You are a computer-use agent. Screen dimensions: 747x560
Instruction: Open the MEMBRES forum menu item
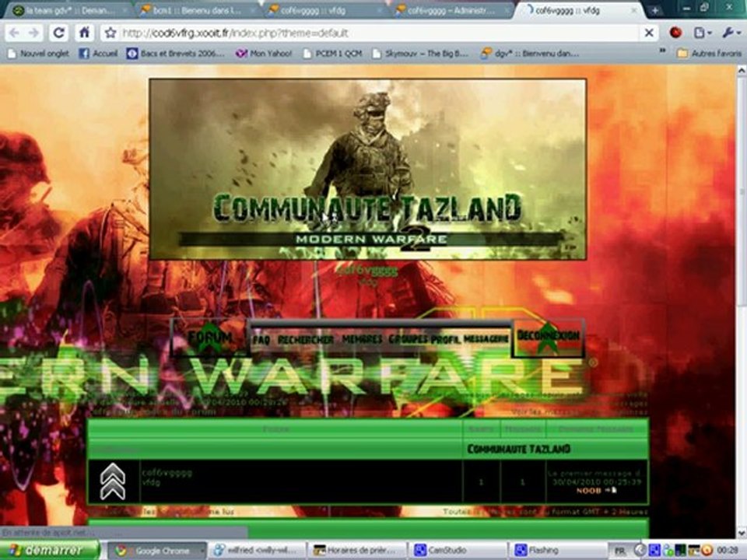362,339
